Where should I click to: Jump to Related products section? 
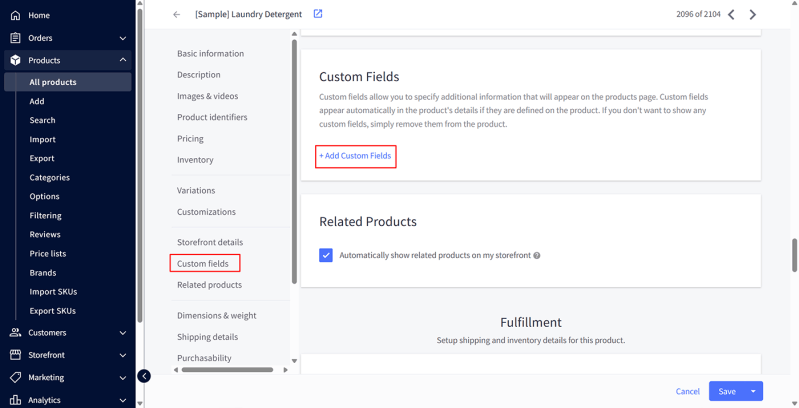click(x=209, y=285)
